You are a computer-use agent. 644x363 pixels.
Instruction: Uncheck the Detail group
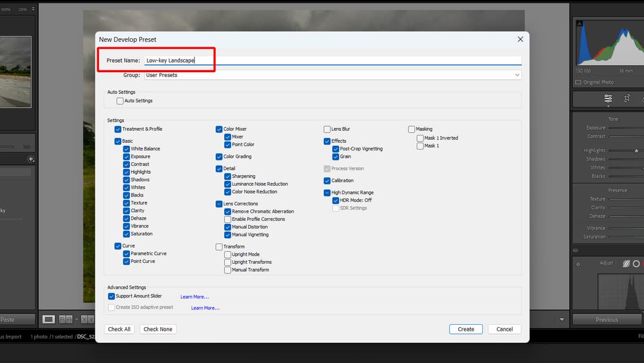219,168
